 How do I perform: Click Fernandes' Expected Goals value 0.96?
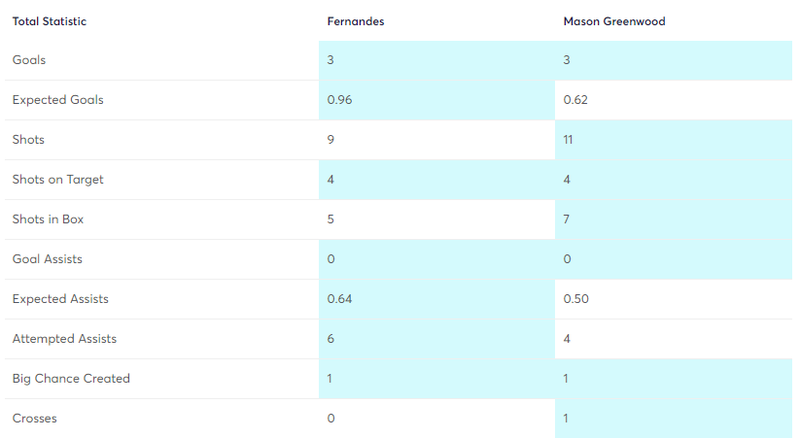tap(339, 100)
